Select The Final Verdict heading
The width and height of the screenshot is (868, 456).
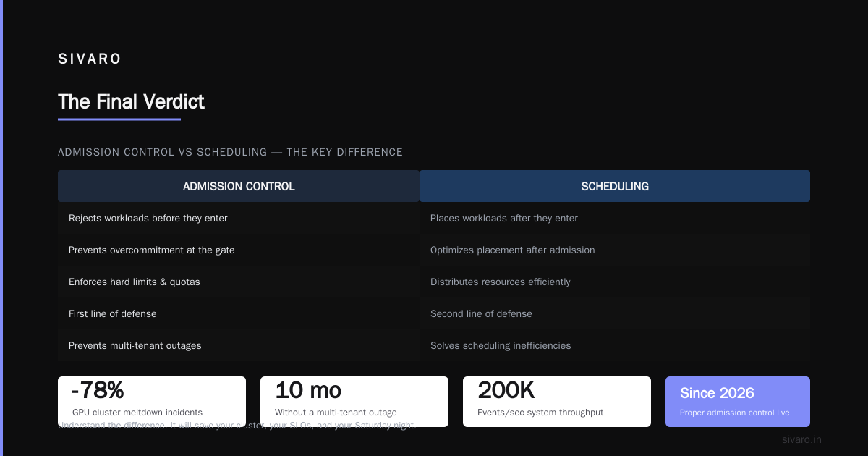pos(131,102)
